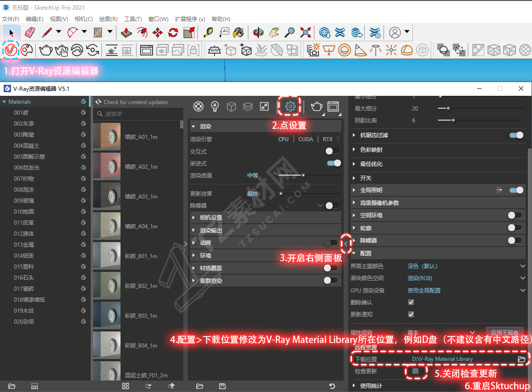Open the Lights tab bulb icon
The width and height of the screenshot is (532, 392).
[215, 106]
